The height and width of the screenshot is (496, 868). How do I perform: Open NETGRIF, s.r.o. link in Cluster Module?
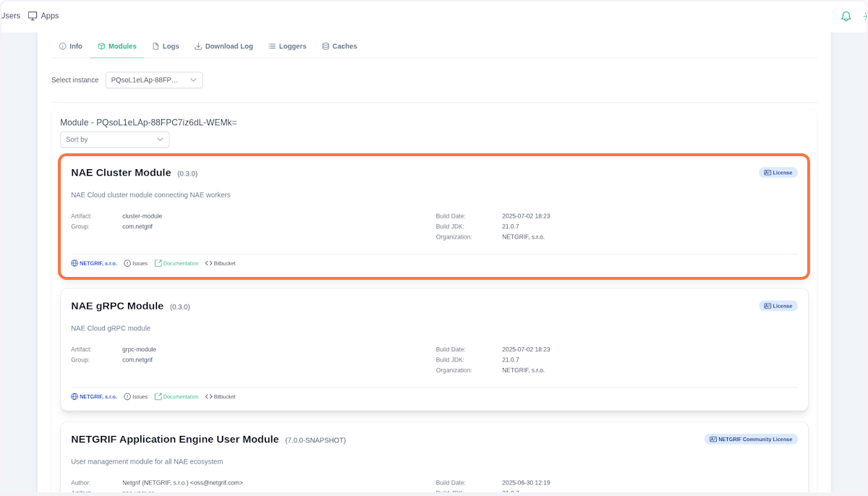[x=94, y=263]
